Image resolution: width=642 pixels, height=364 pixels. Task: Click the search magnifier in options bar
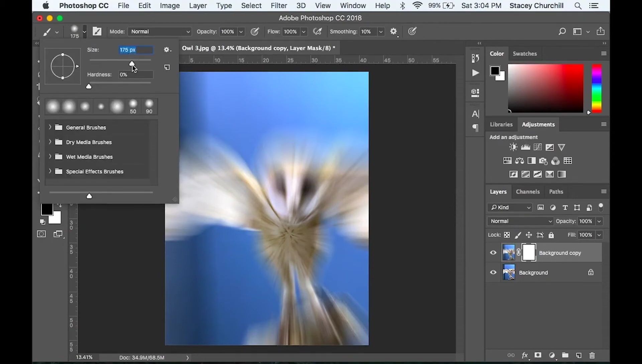562,31
